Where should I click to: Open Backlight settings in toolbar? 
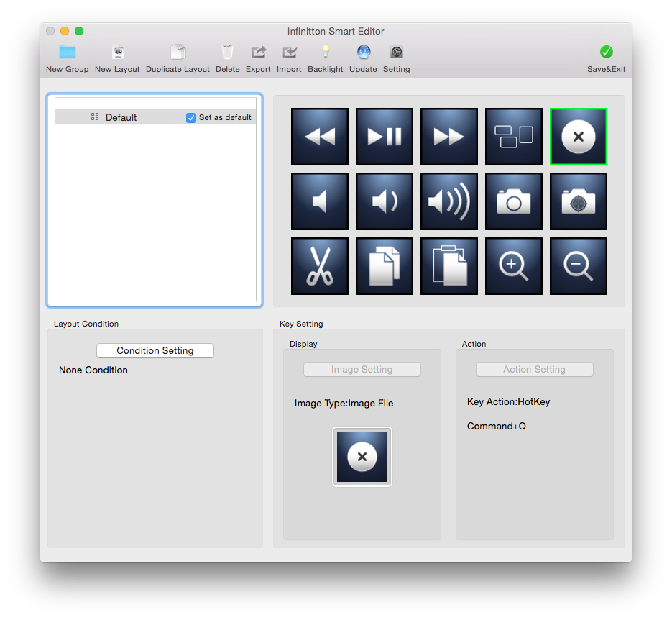pos(326,58)
